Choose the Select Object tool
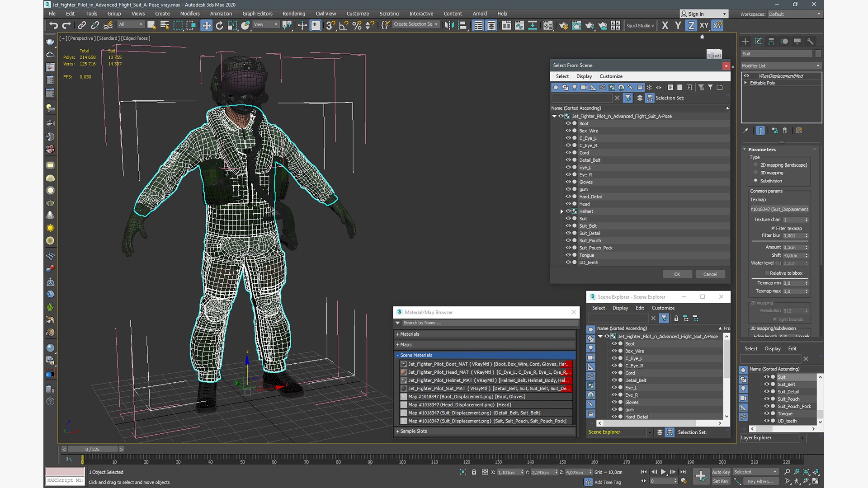868x488 pixels. (151, 25)
